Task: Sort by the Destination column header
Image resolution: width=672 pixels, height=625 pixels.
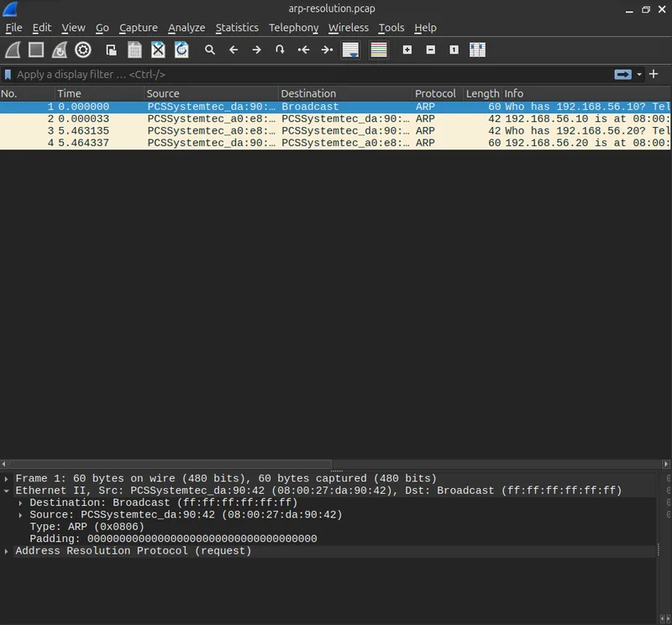Action: tap(345, 93)
